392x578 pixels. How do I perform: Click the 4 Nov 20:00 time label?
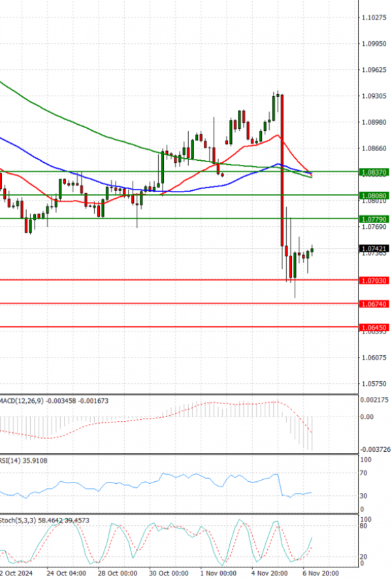tap(270, 573)
